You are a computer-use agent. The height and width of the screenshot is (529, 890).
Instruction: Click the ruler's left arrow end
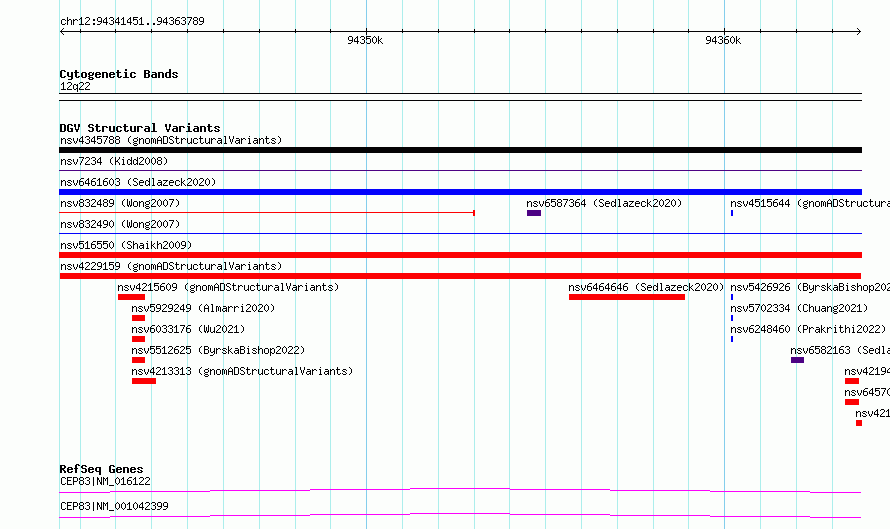pyautogui.click(x=62, y=31)
